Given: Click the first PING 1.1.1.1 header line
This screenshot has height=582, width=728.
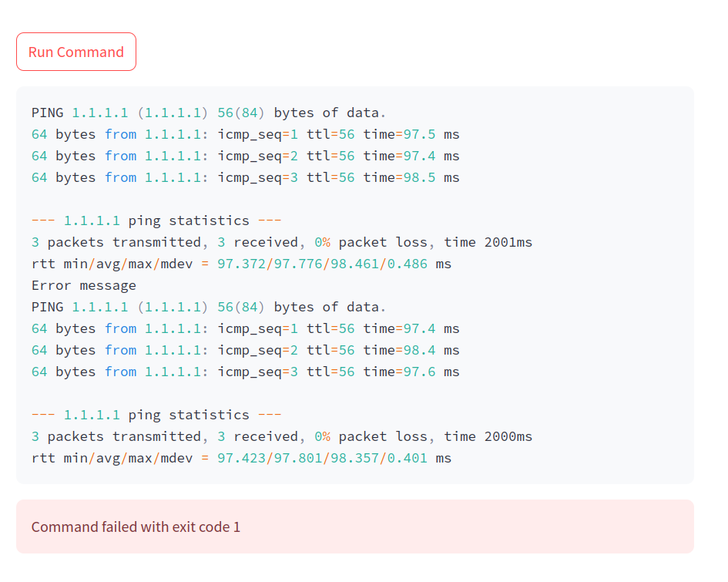Looking at the screenshot, I should [x=209, y=113].
